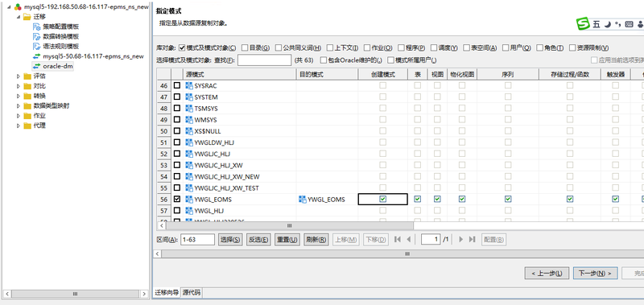Click the 作业 folder icon
The image size is (644, 305).
pos(27,116)
